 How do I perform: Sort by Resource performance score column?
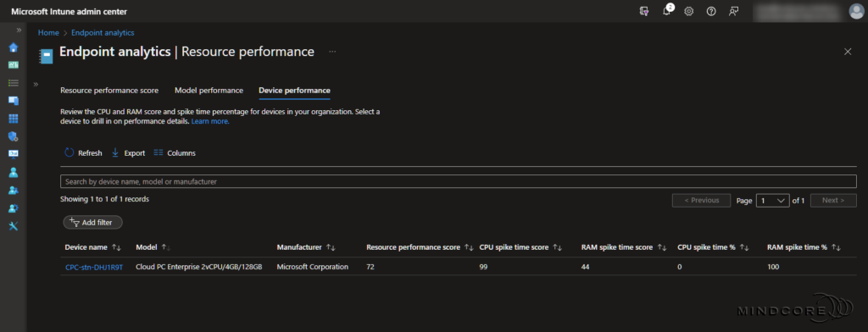[420, 247]
